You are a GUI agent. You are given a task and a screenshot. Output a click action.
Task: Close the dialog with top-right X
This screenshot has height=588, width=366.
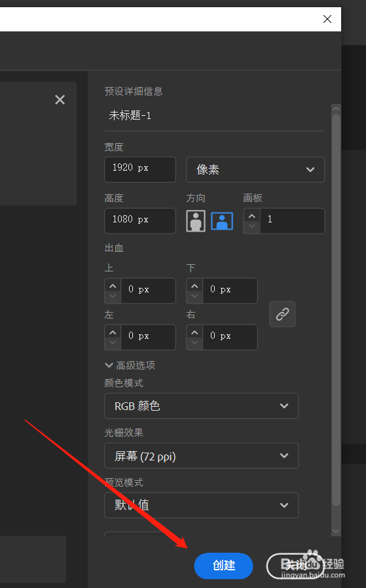coord(327,19)
